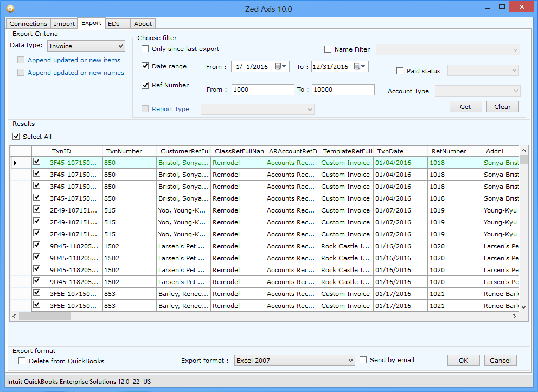538x392 pixels.
Task: Click the OK button
Action: tap(464, 361)
